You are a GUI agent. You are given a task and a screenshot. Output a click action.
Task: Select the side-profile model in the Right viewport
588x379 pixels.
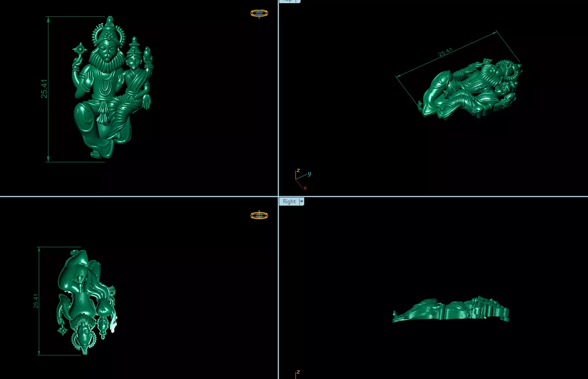tap(451, 310)
